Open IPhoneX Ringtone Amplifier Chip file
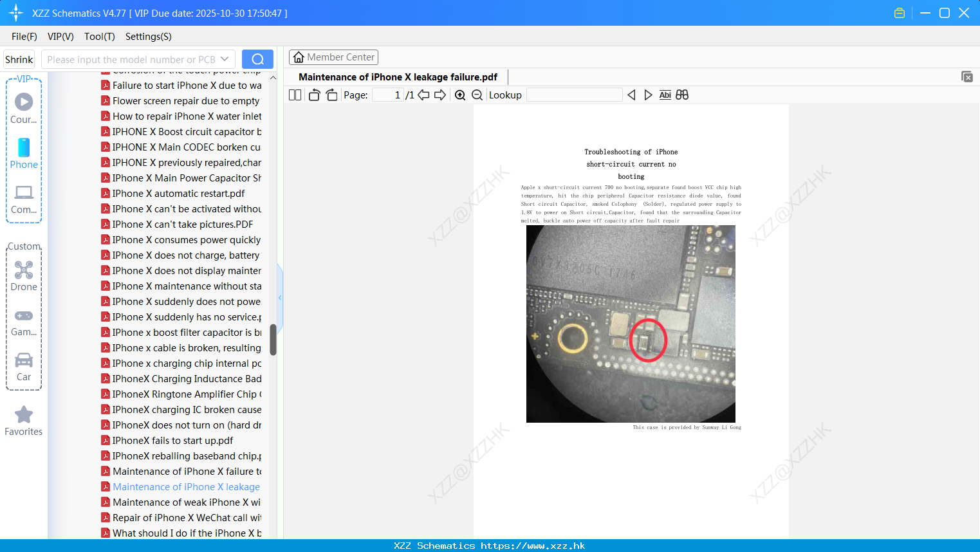 [x=181, y=394]
